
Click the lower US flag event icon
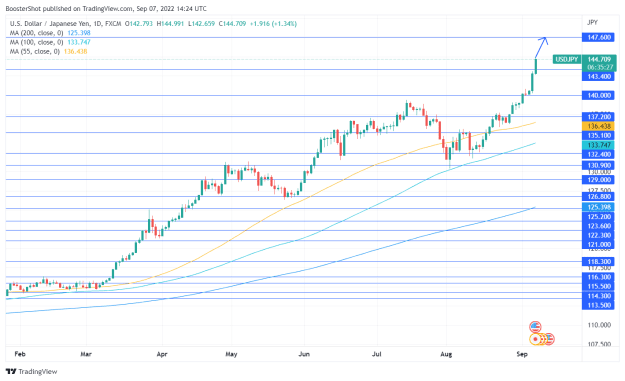[x=549, y=339]
